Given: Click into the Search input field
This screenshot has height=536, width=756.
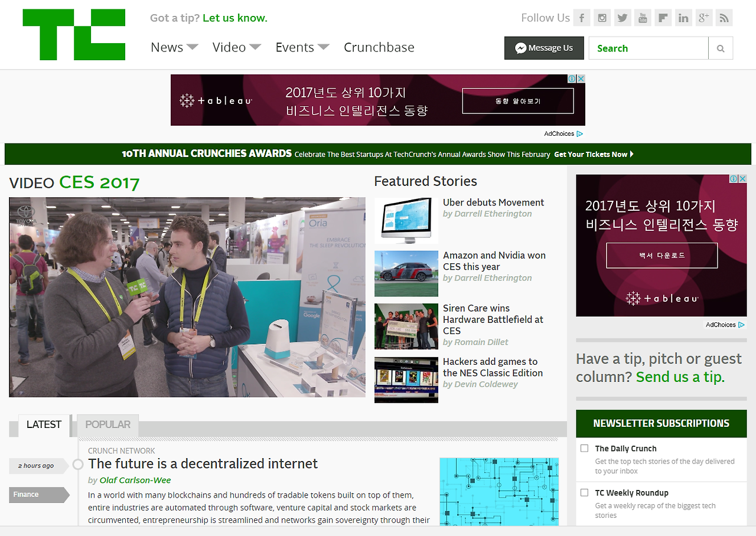Looking at the screenshot, I should (649, 48).
